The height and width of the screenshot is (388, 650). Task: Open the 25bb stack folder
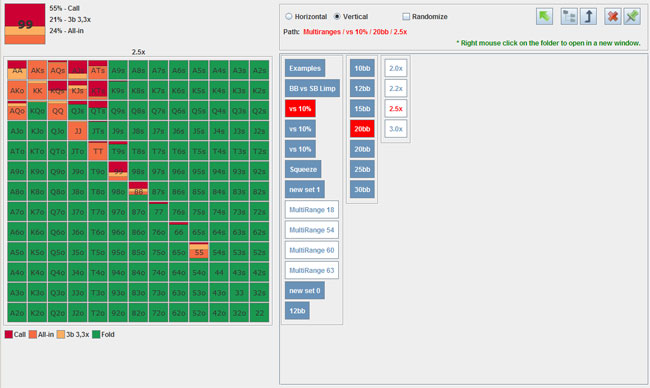362,169
